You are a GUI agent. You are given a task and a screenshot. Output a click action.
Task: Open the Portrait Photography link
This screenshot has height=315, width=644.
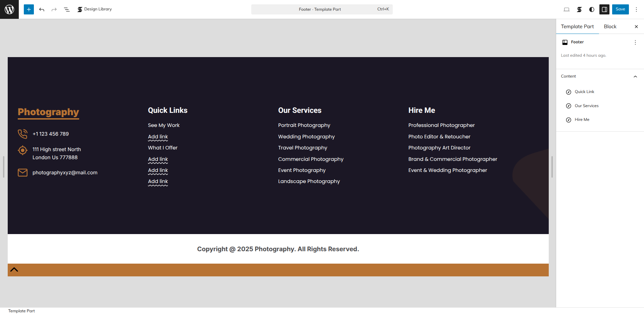coord(304,125)
